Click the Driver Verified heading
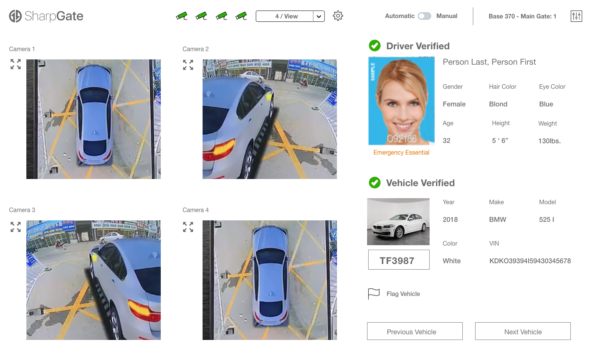Screen dimensions: 593x364 (x=418, y=46)
